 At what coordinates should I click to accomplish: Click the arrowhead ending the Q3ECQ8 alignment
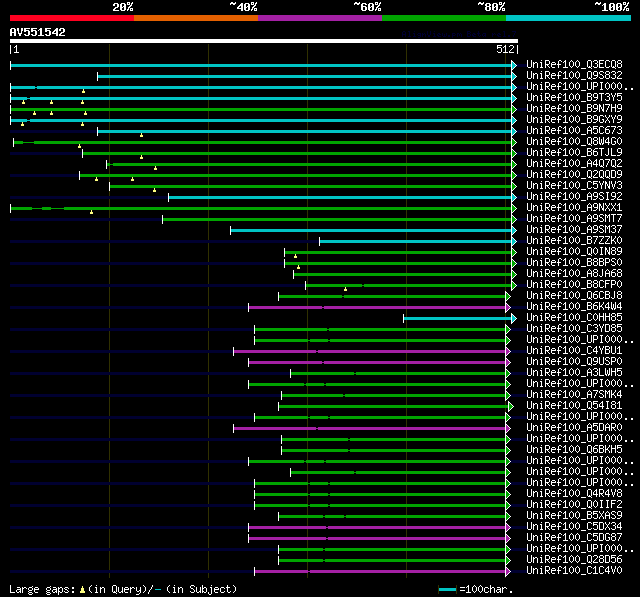click(x=514, y=65)
